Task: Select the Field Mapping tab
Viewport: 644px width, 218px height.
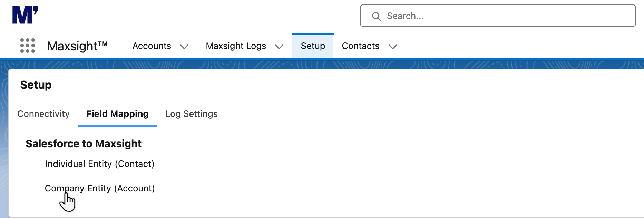Action: (x=117, y=114)
